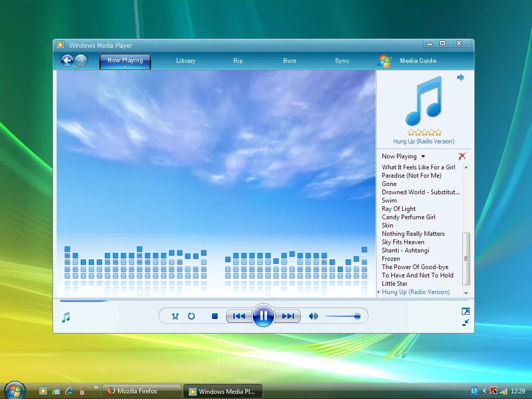
Task: Select 'Nothing Really Matters' track
Action: click(413, 234)
